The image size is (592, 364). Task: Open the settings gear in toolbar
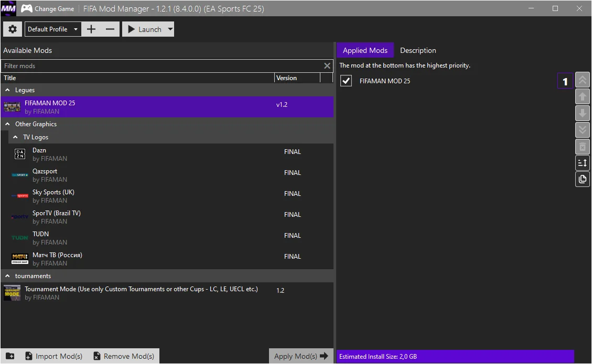point(13,29)
